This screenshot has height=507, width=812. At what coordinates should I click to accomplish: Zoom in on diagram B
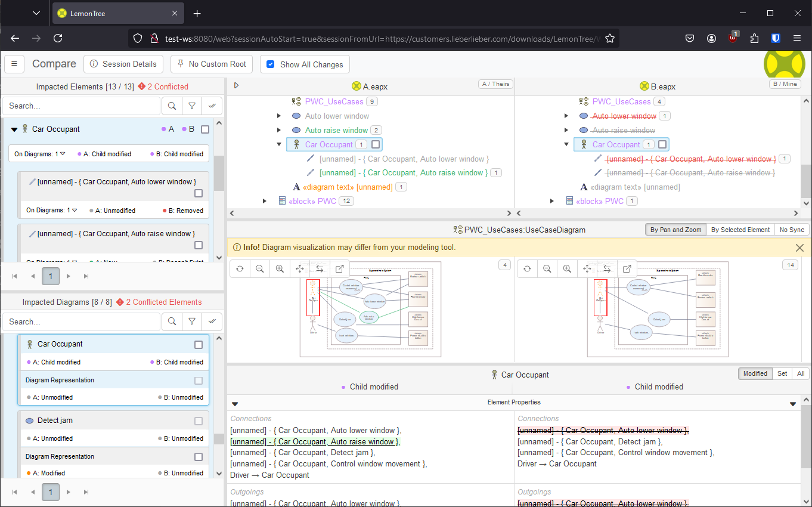click(567, 268)
